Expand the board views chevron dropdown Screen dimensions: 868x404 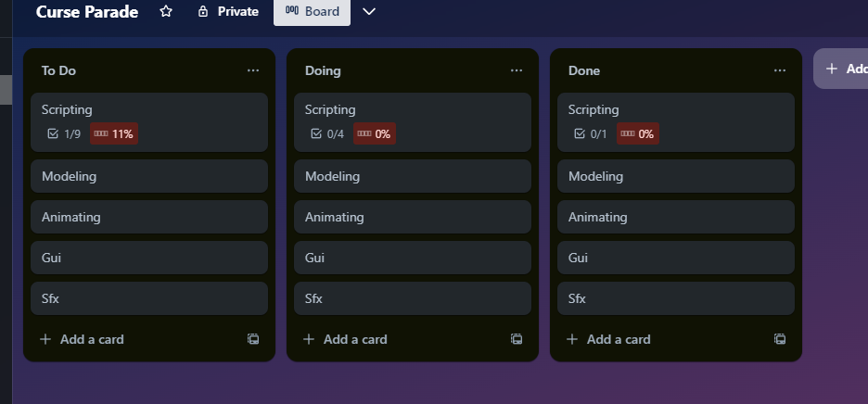[369, 11]
